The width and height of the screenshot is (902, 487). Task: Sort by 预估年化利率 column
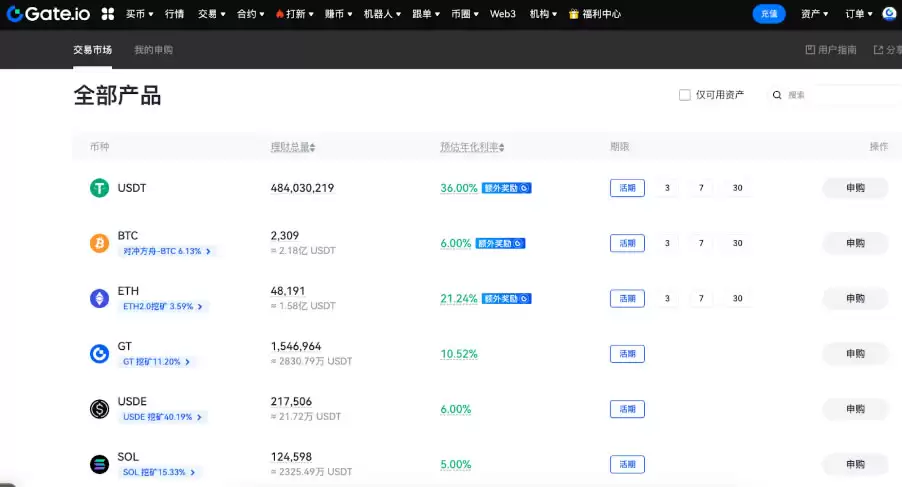coord(472,147)
